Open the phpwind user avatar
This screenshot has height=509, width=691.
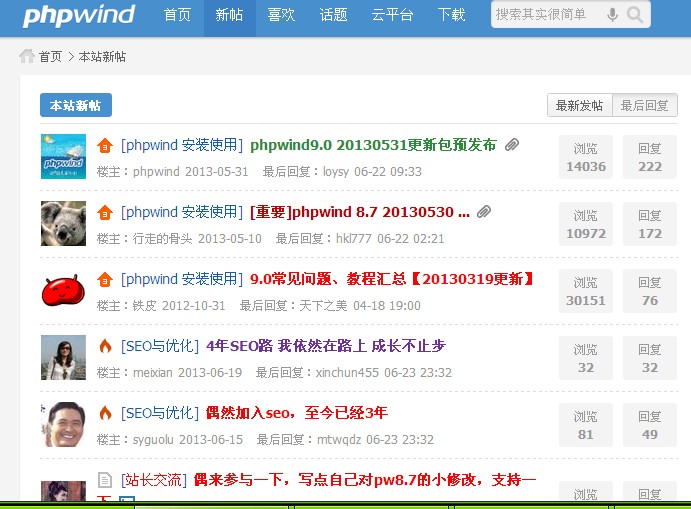pos(63,156)
